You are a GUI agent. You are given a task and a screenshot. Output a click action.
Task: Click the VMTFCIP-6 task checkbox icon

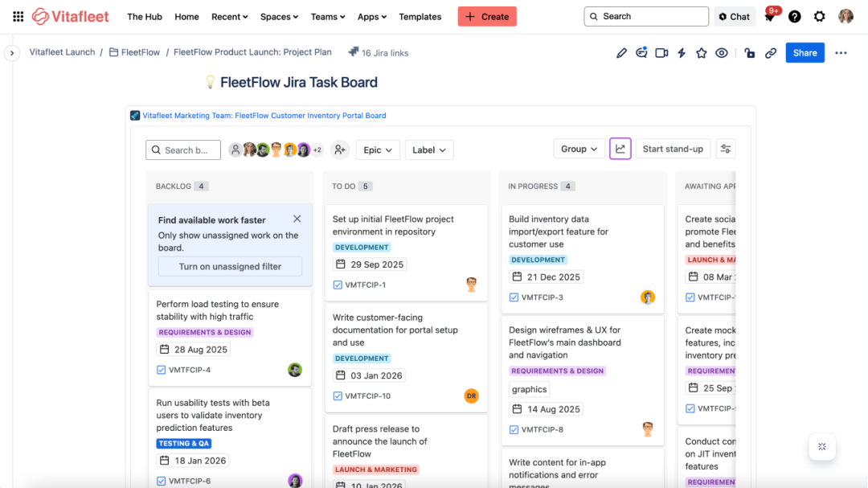(x=161, y=482)
